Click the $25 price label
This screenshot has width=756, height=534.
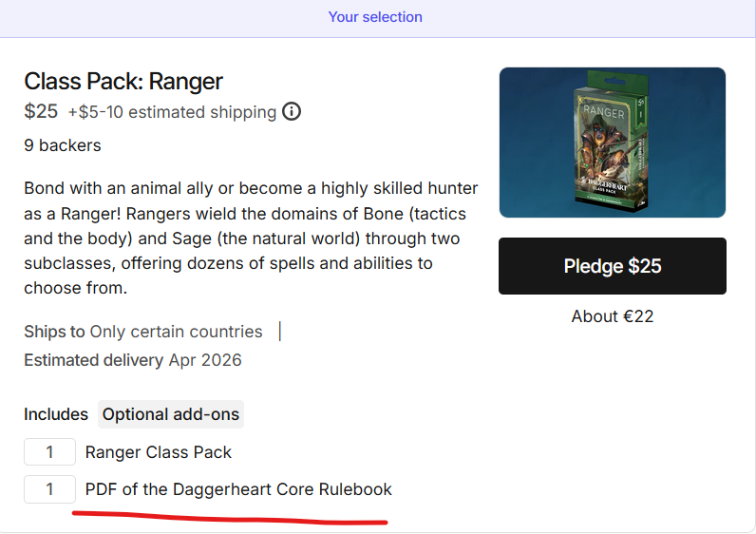coord(41,111)
